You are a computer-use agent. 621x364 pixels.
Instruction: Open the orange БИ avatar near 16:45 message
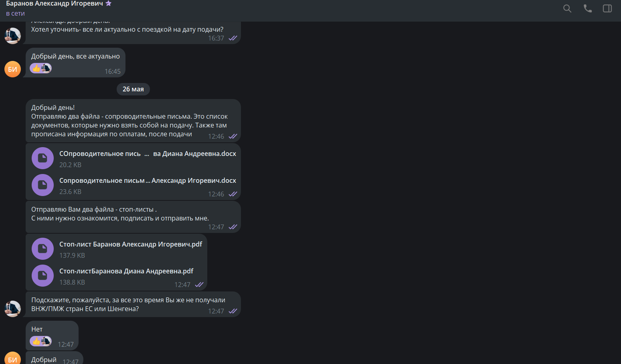pyautogui.click(x=12, y=69)
